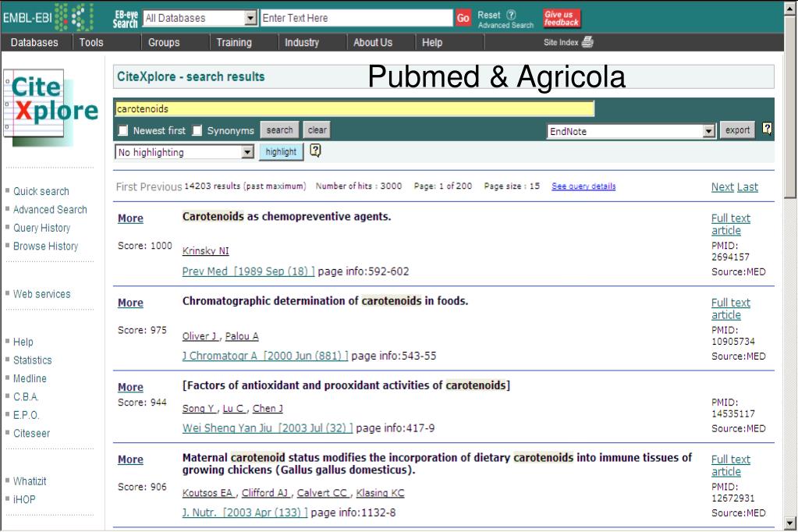
Task: Open Medline in sidebar
Action: coord(30,379)
